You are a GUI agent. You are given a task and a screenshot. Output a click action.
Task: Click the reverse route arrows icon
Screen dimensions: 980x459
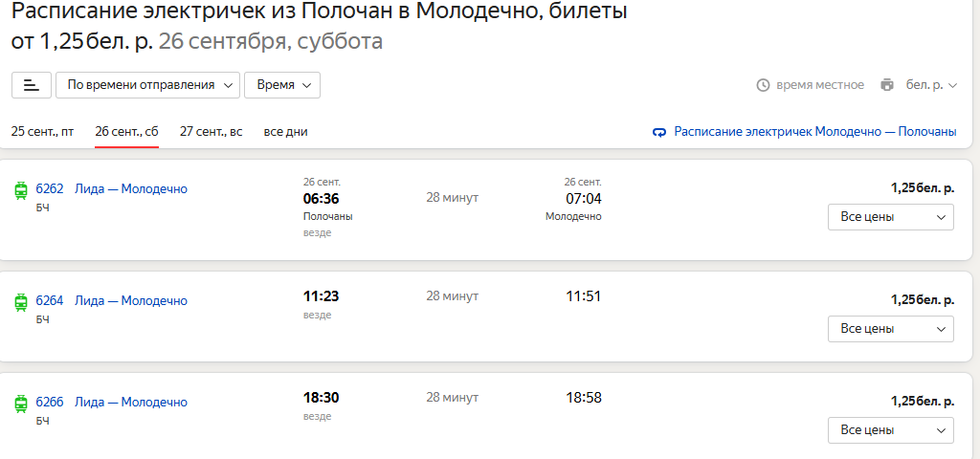[x=658, y=132]
